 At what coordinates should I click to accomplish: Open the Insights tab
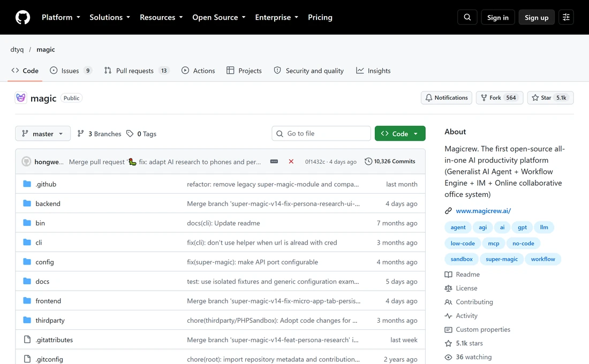[373, 71]
